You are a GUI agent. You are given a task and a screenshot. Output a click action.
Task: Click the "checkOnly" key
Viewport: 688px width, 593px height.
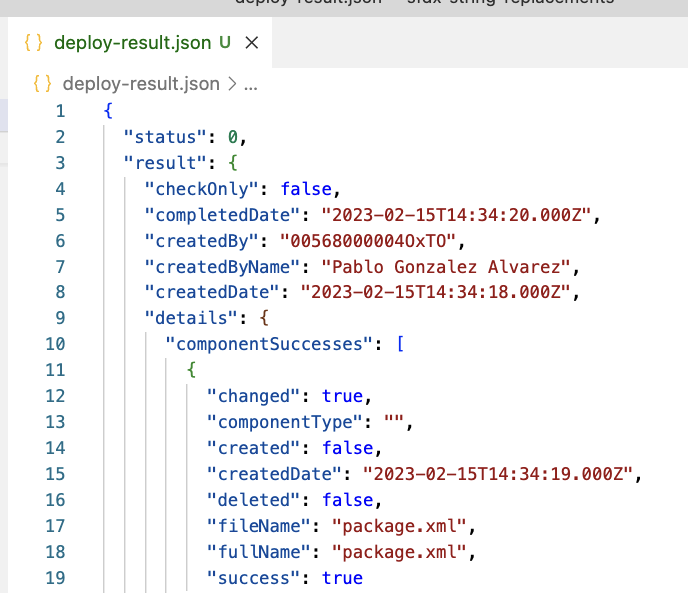tap(202, 189)
